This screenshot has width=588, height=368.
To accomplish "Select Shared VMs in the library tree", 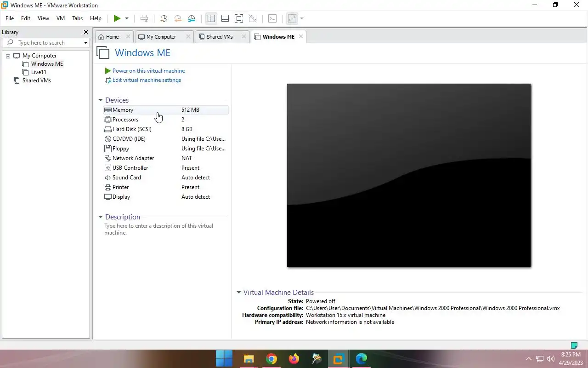I will [37, 80].
